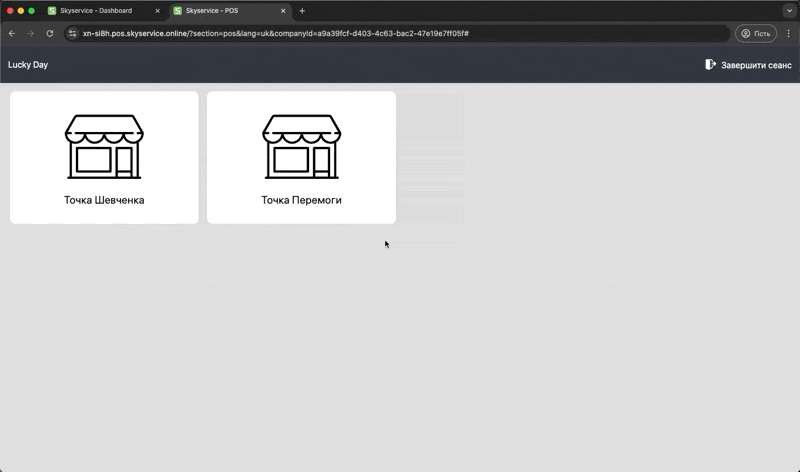The image size is (800, 472).
Task: Open a new browser tab
Action: click(x=302, y=11)
